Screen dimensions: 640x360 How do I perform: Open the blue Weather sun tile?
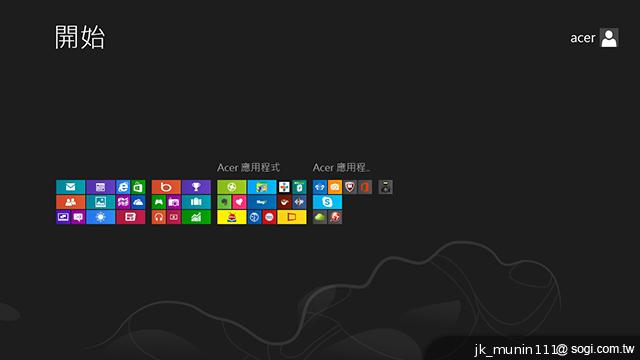(100, 217)
